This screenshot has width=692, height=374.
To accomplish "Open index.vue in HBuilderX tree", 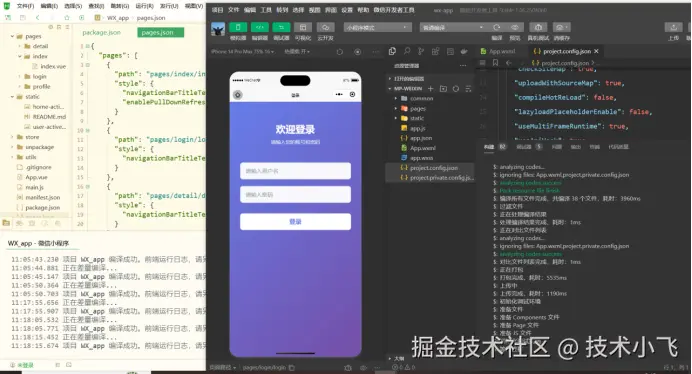I will (x=53, y=66).
